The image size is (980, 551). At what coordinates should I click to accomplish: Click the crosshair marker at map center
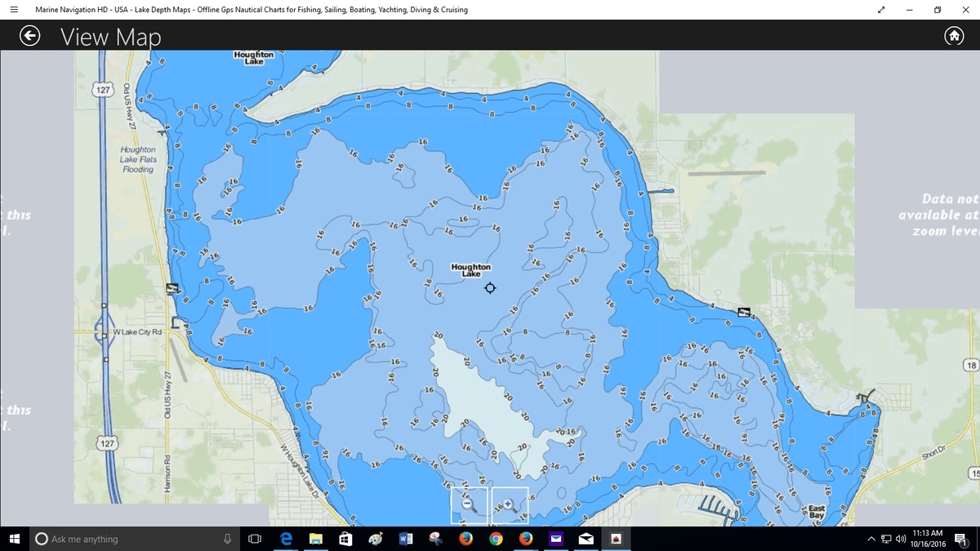click(x=490, y=287)
